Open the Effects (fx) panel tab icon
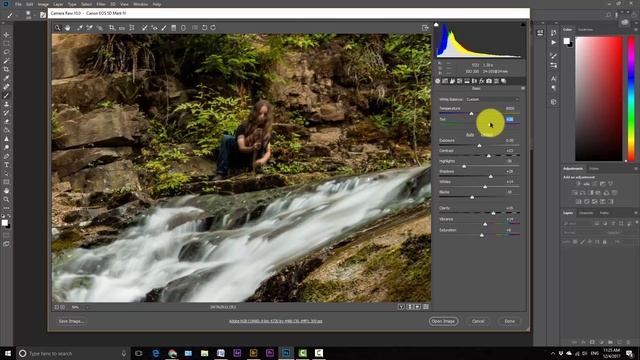Viewport: 640px width, 360px height. tap(482, 81)
